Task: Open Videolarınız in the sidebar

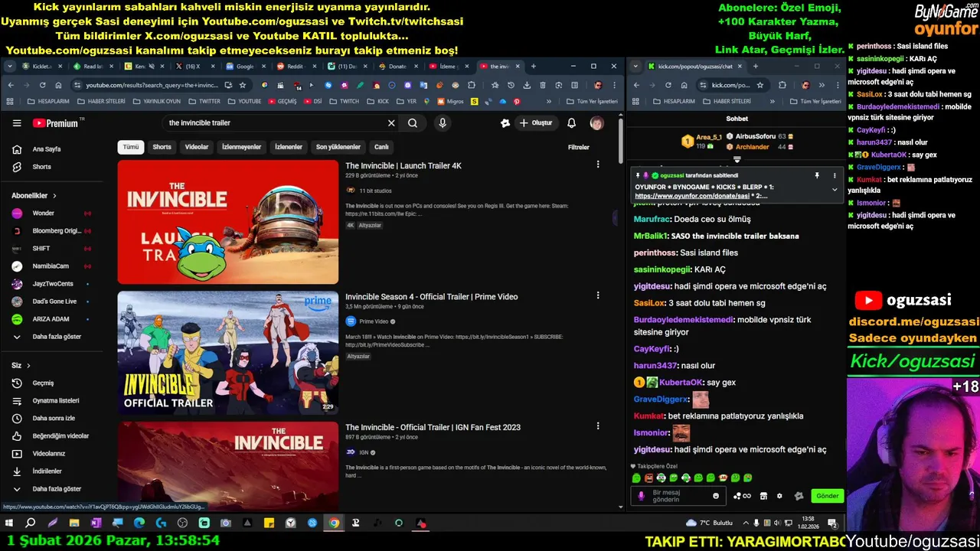Action: pyautogui.click(x=48, y=454)
